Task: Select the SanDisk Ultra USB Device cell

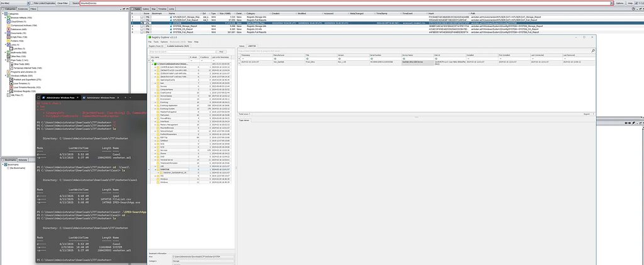Action: coord(417,62)
